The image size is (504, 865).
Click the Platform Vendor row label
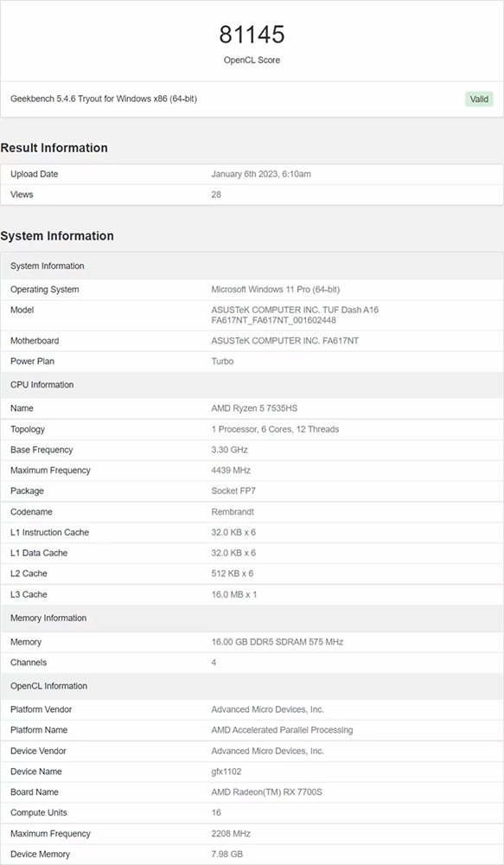tap(41, 709)
